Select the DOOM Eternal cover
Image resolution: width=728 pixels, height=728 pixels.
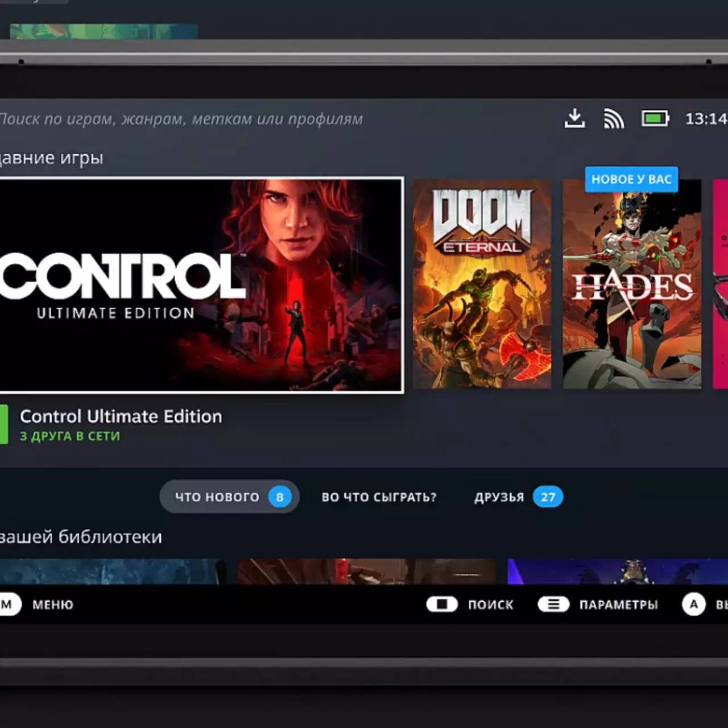point(482,284)
